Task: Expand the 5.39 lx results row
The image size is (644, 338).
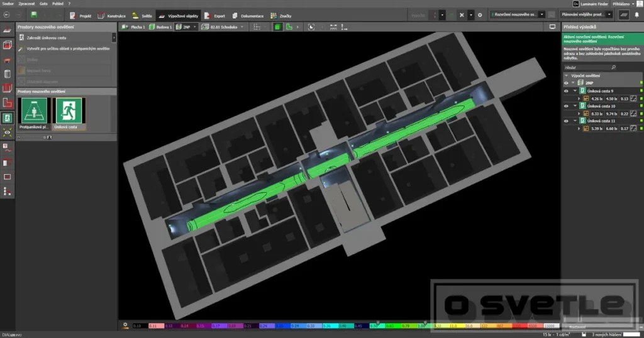Action: point(579,129)
